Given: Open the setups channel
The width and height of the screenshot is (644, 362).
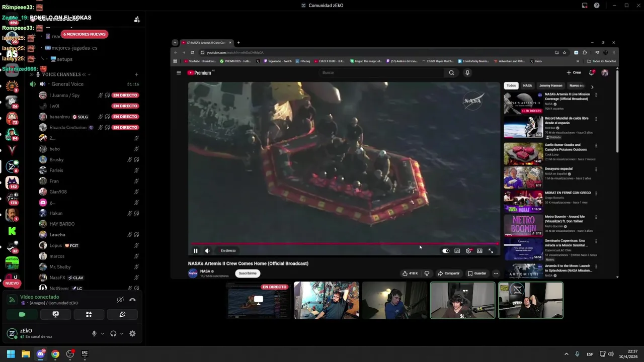Looking at the screenshot, I should 64,59.
